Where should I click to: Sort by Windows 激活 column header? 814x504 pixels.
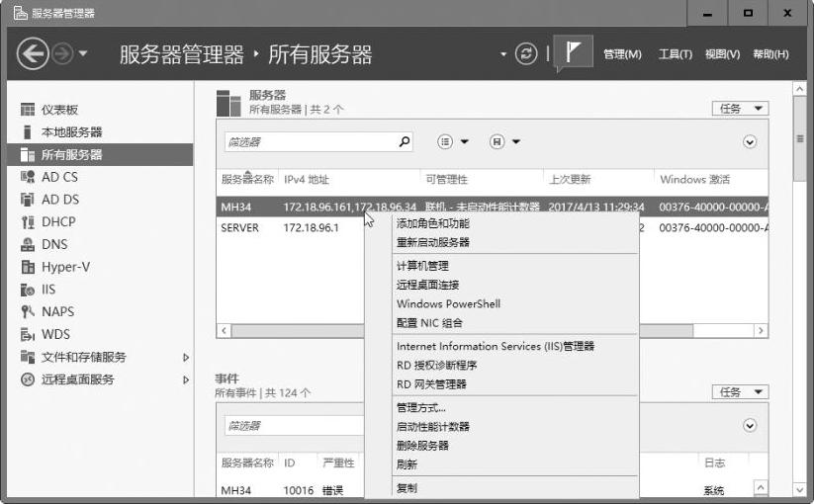click(x=694, y=180)
